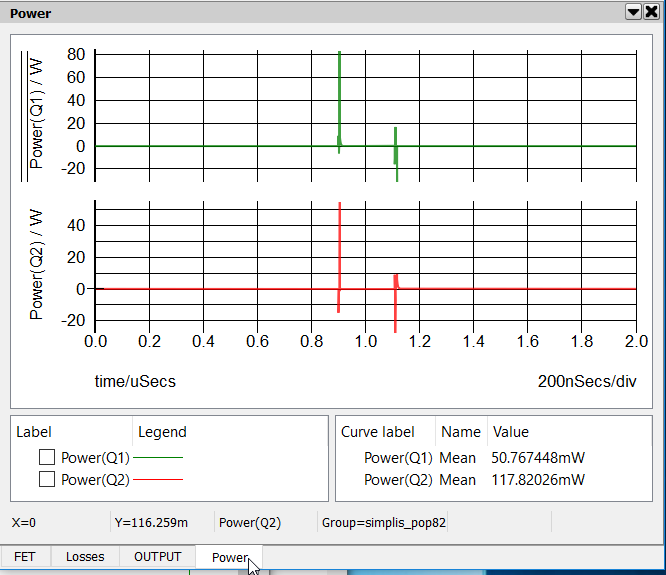
Task: Select the Power(Q1) / W y-axis label
Action: (37, 110)
